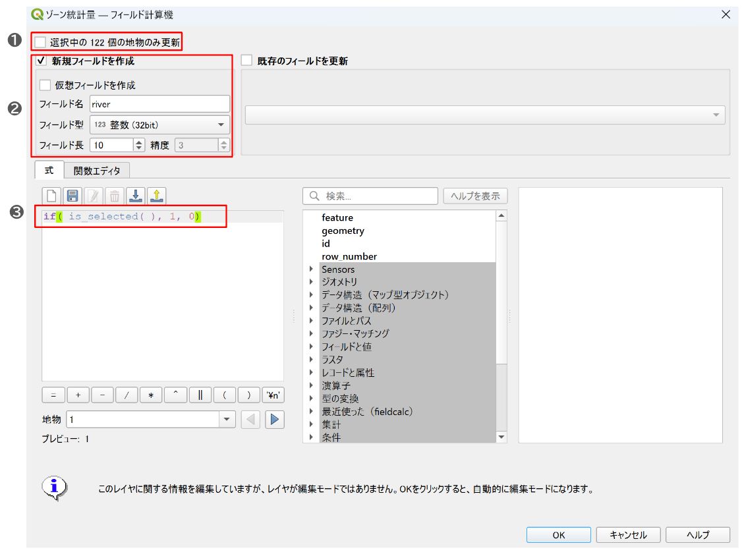742x560 pixels.
Task: Click the フィールド長 value field
Action: (x=111, y=145)
